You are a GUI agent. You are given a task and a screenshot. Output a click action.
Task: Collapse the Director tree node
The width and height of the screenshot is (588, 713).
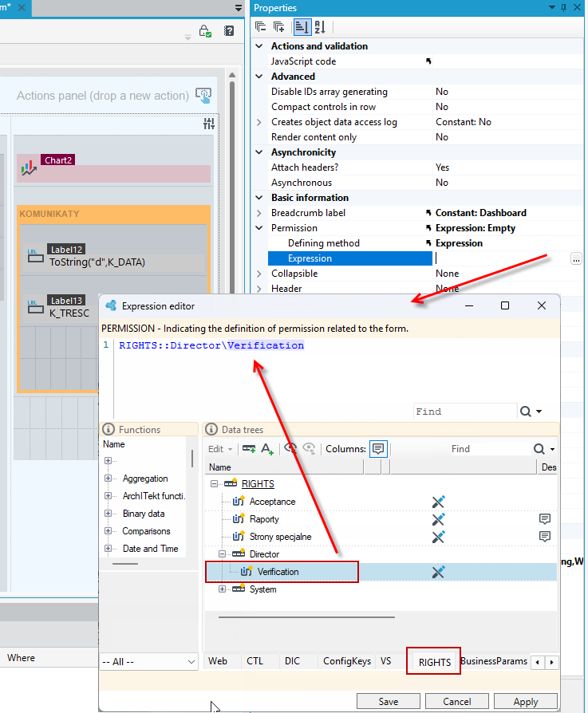222,553
